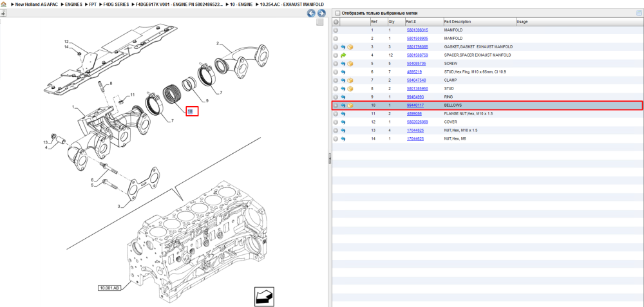
Task: Click the blue arrow icon in BELLOWS row
Action: pyautogui.click(x=343, y=106)
